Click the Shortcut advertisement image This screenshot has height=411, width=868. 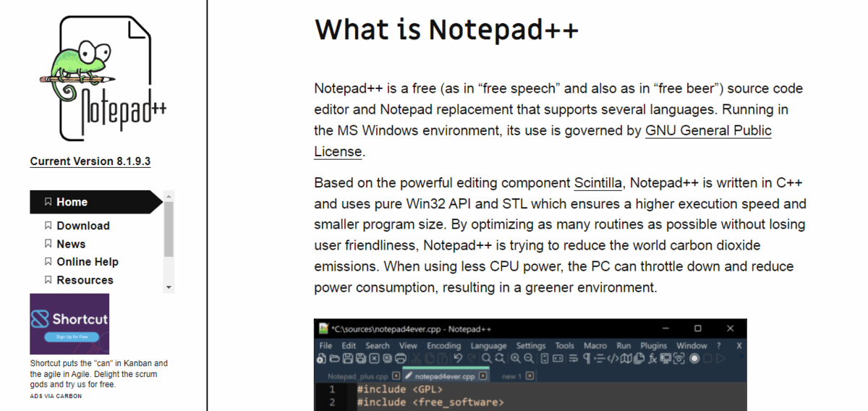(69, 323)
